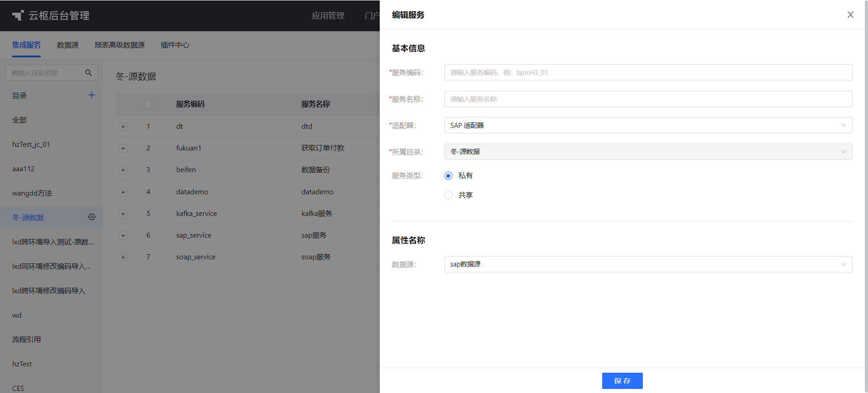Switch to the 报表高级数据源 tab

pyautogui.click(x=119, y=45)
